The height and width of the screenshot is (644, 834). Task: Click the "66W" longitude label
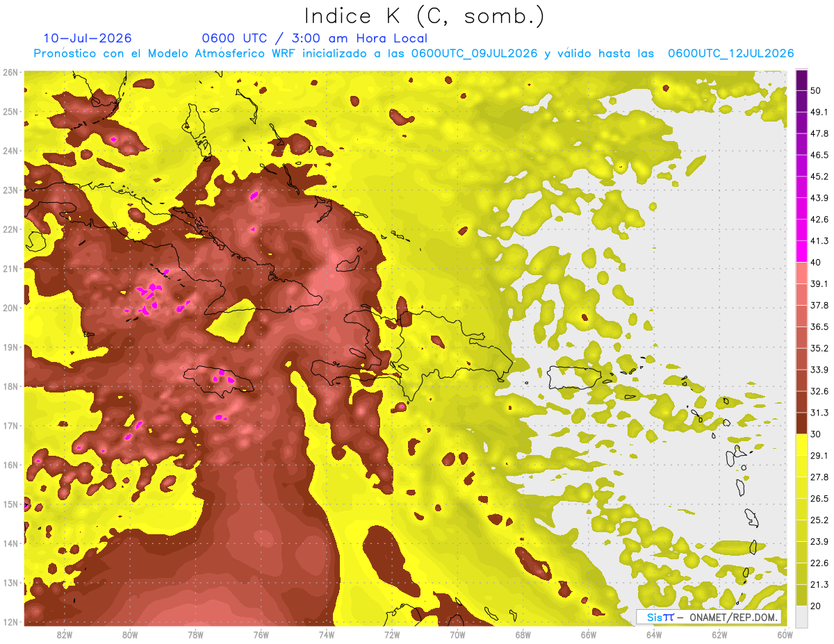589,635
